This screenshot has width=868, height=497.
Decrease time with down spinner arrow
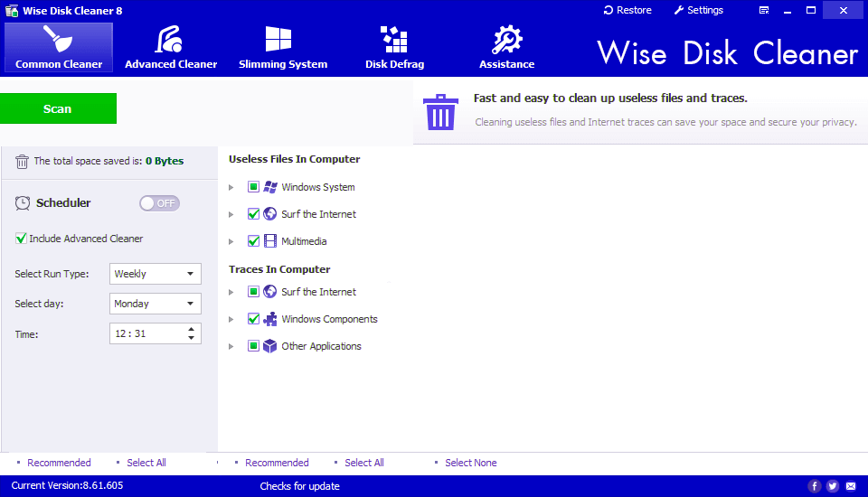[x=191, y=338]
